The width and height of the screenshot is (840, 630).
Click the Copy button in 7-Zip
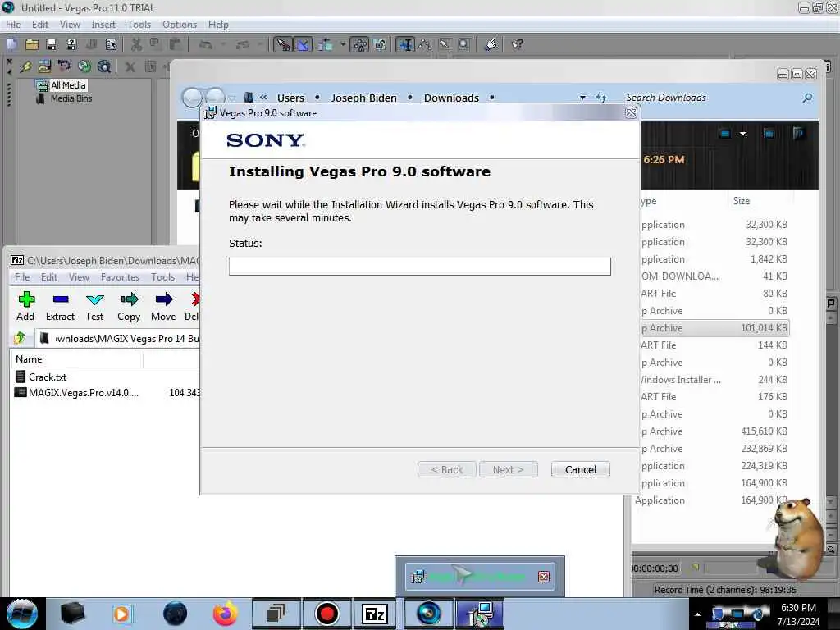tap(129, 307)
